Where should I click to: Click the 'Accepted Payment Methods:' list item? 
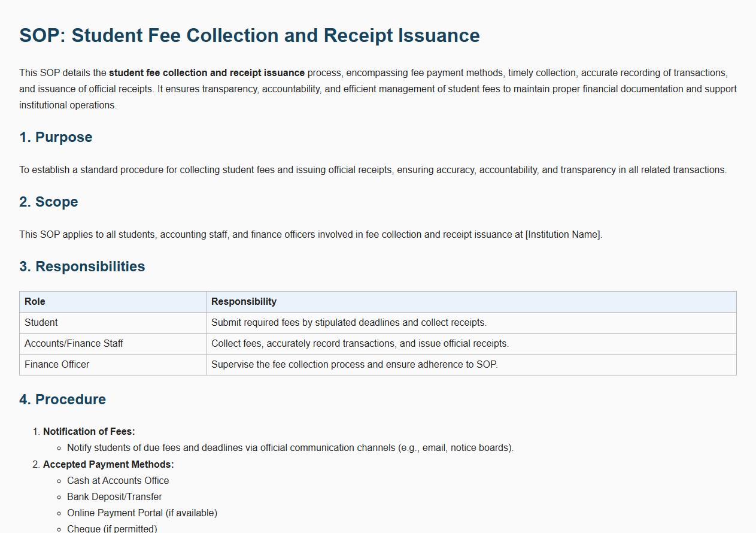(108, 465)
